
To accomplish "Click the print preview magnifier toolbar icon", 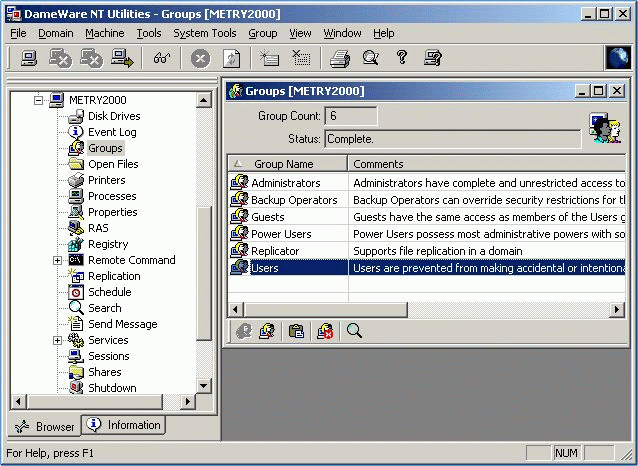I will tap(371, 58).
